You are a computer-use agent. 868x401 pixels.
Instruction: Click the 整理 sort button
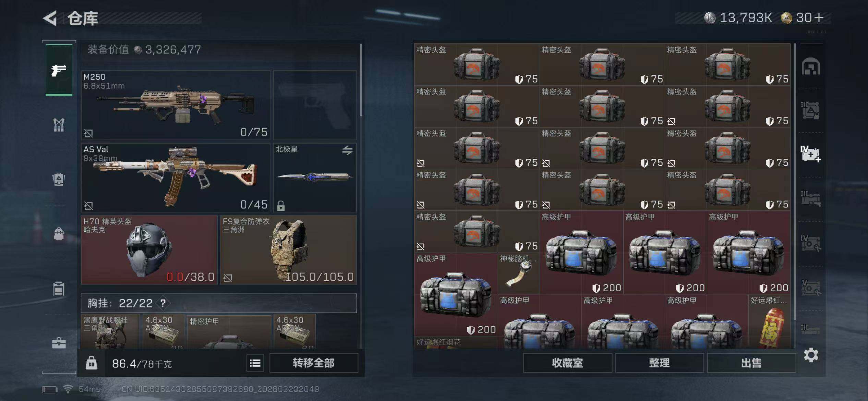click(x=659, y=363)
